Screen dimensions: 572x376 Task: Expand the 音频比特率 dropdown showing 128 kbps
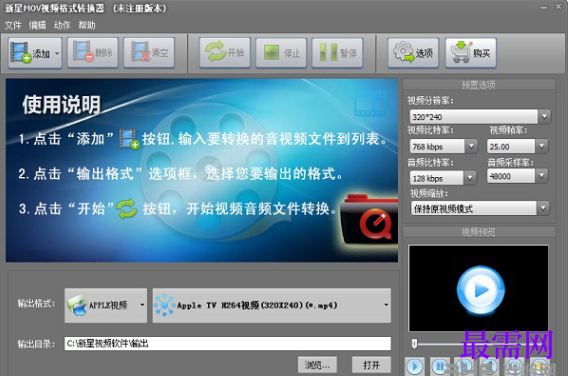470,178
